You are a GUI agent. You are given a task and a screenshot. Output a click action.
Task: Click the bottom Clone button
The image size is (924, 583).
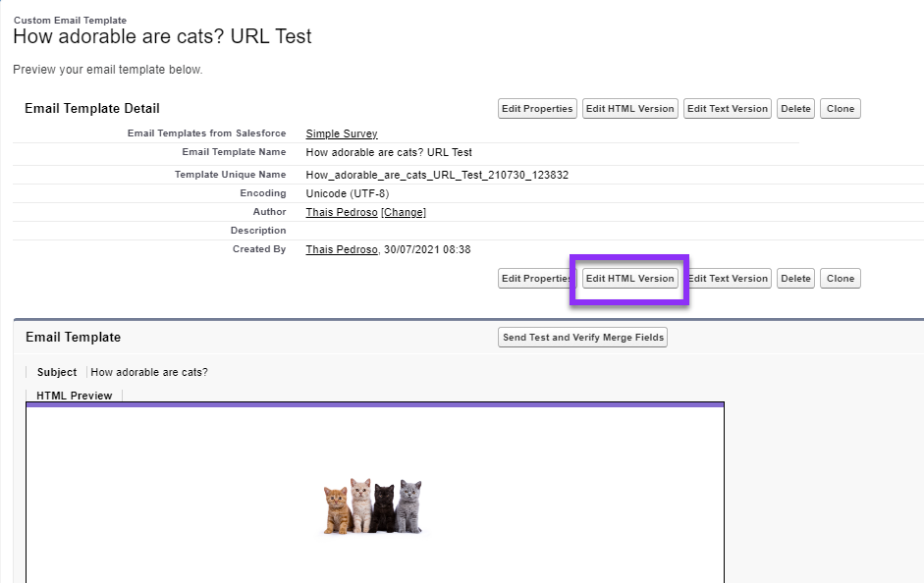[x=841, y=279]
